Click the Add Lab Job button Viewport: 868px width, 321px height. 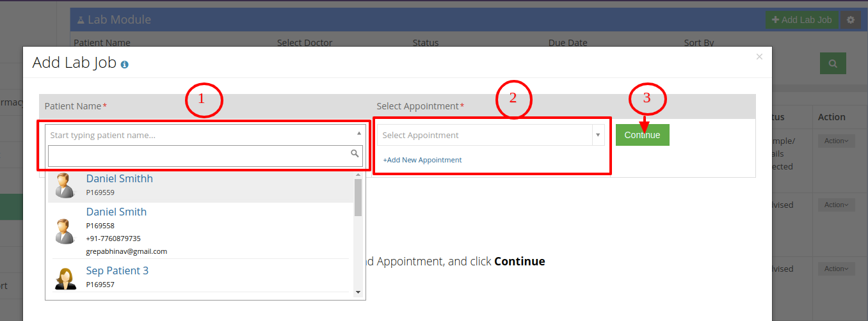pyautogui.click(x=801, y=20)
